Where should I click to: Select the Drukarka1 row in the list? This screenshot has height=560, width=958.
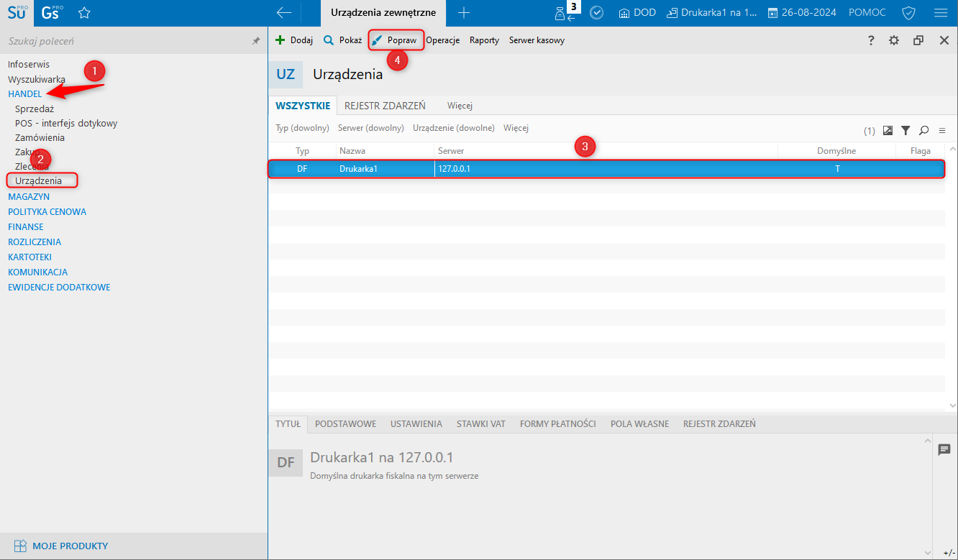pos(606,169)
